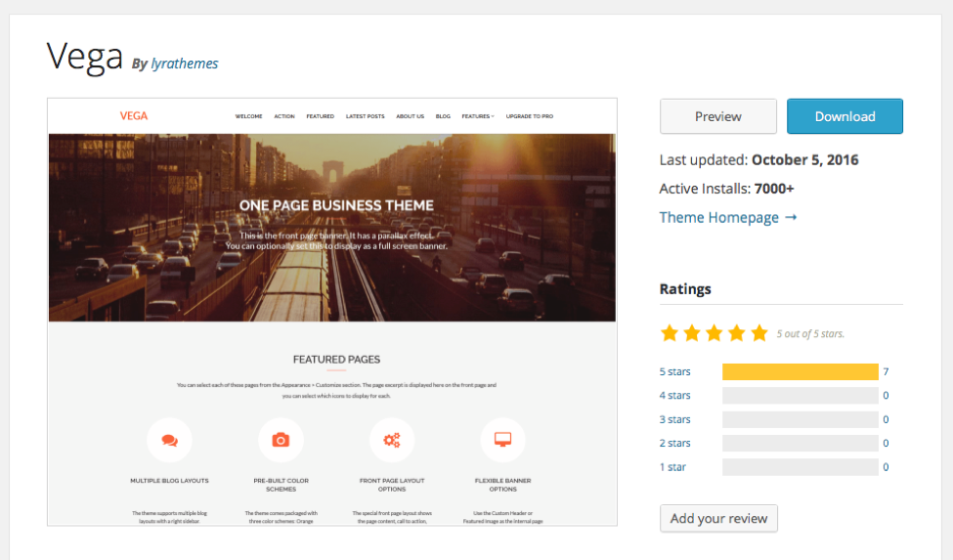Select BLOG in the preview menu
953x560 pixels.
(443, 116)
